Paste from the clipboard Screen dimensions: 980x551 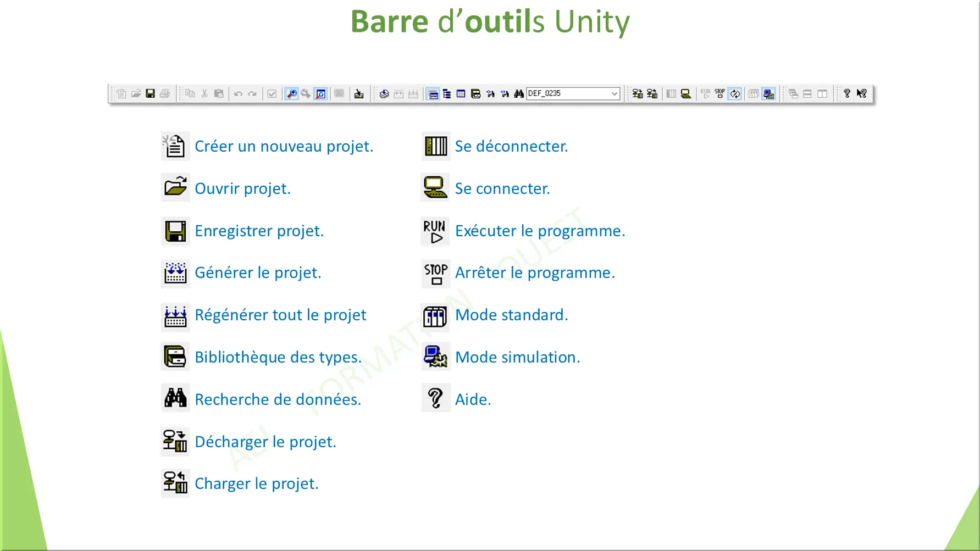click(219, 93)
